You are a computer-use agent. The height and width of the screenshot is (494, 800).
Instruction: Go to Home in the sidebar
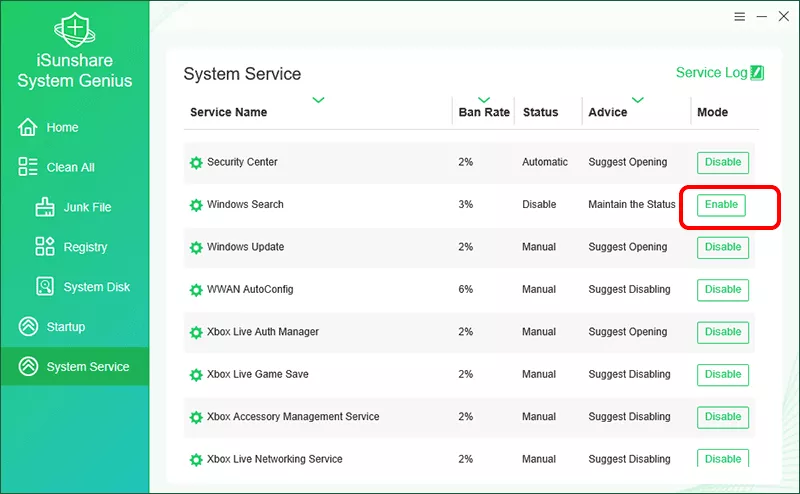(x=61, y=128)
